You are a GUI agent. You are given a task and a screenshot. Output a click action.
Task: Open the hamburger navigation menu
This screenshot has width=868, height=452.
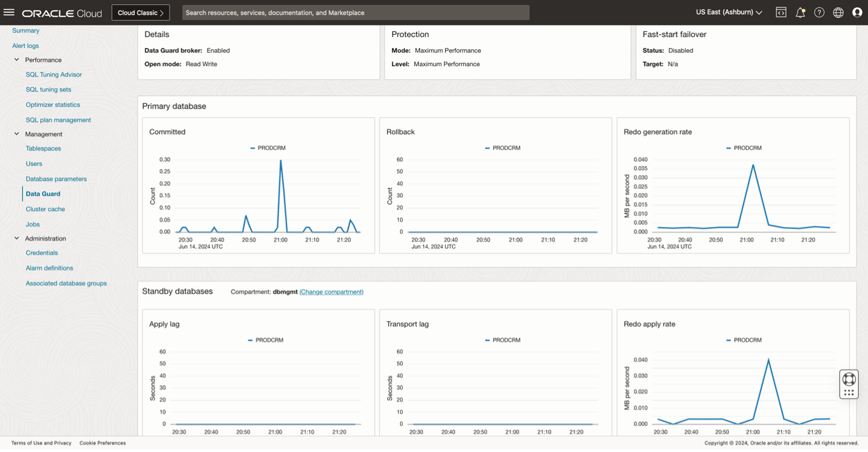point(8,12)
